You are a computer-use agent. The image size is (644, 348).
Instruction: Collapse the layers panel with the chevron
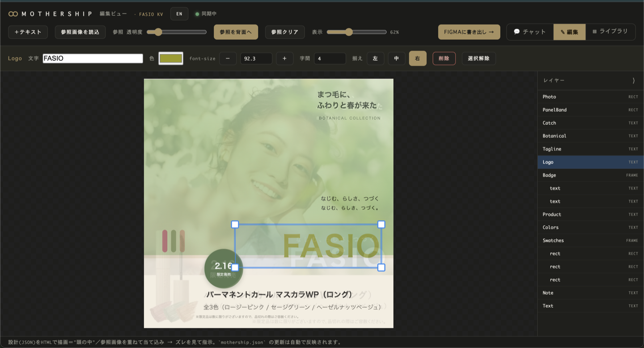click(x=633, y=81)
